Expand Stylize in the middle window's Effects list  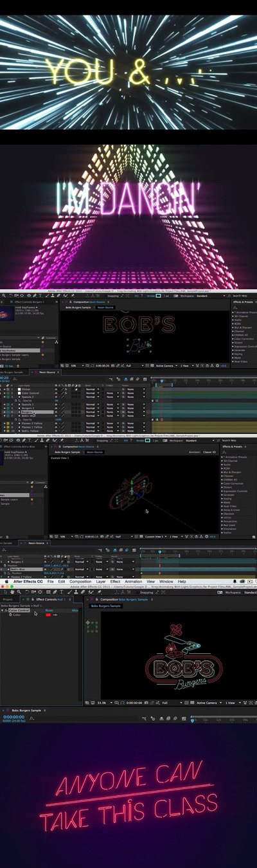[222, 532]
